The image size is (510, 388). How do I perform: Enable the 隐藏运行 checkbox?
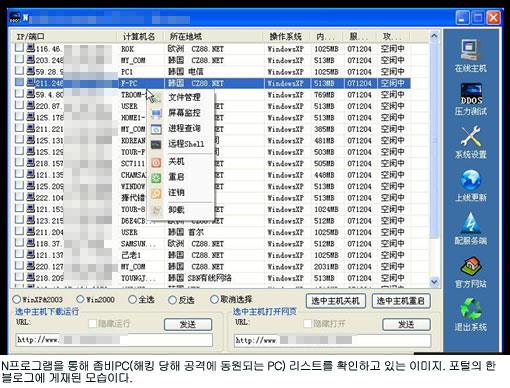(x=93, y=323)
